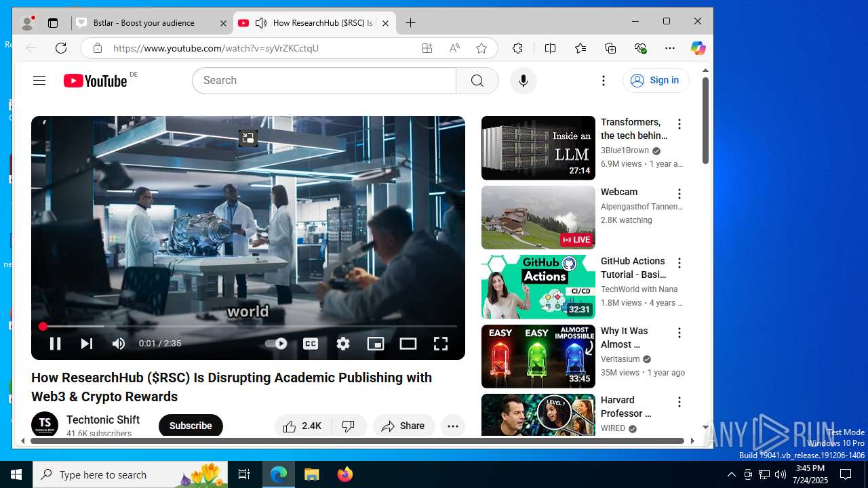Toggle the autoplay switch
The height and width of the screenshot is (488, 868).
[x=276, y=344]
